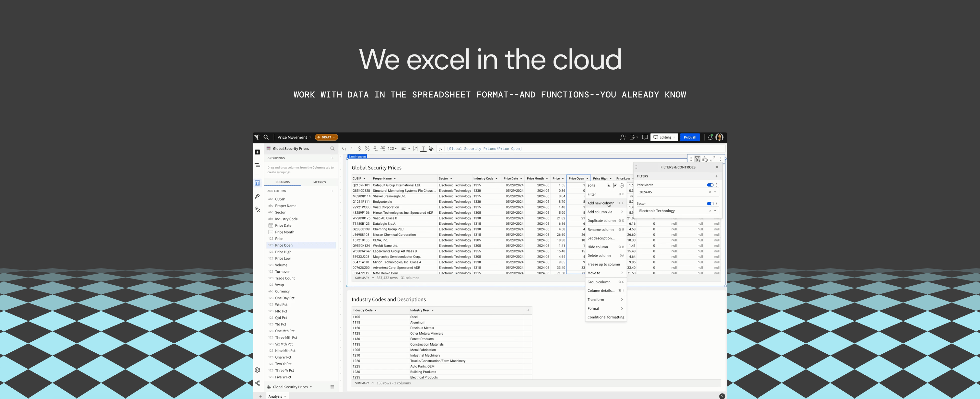Click the fill color paint bucket icon
This screenshot has width=980, height=399.
pos(431,149)
